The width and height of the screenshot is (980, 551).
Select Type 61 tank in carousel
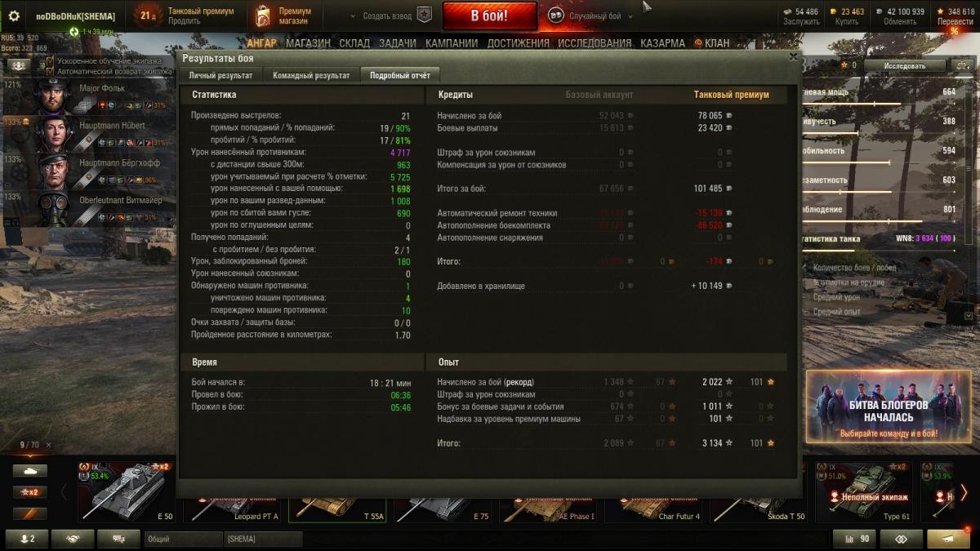[864, 491]
